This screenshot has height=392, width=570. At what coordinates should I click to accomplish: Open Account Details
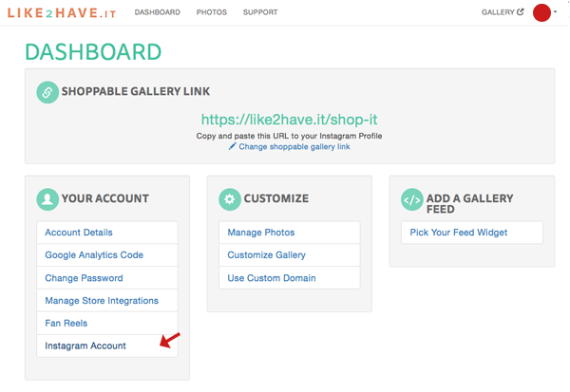pos(79,233)
